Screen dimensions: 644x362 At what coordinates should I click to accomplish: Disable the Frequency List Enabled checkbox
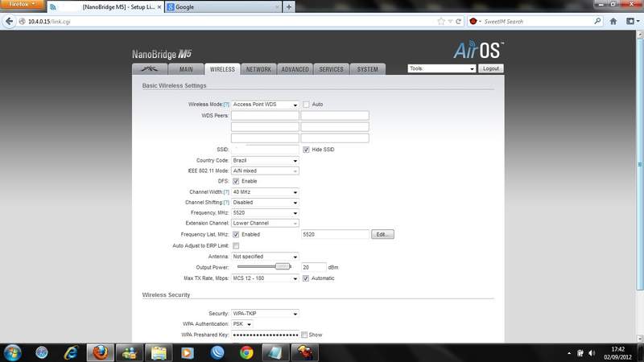point(236,234)
